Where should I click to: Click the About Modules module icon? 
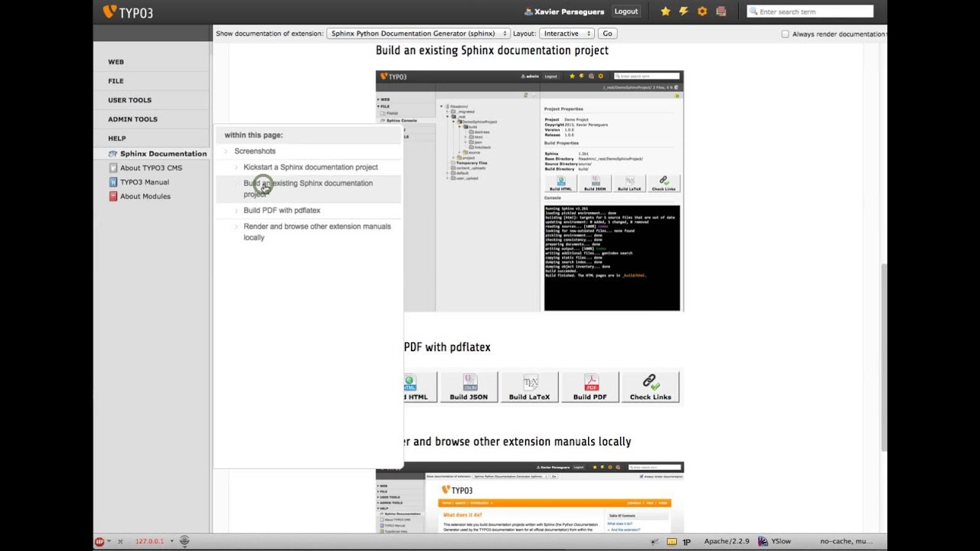tap(113, 196)
